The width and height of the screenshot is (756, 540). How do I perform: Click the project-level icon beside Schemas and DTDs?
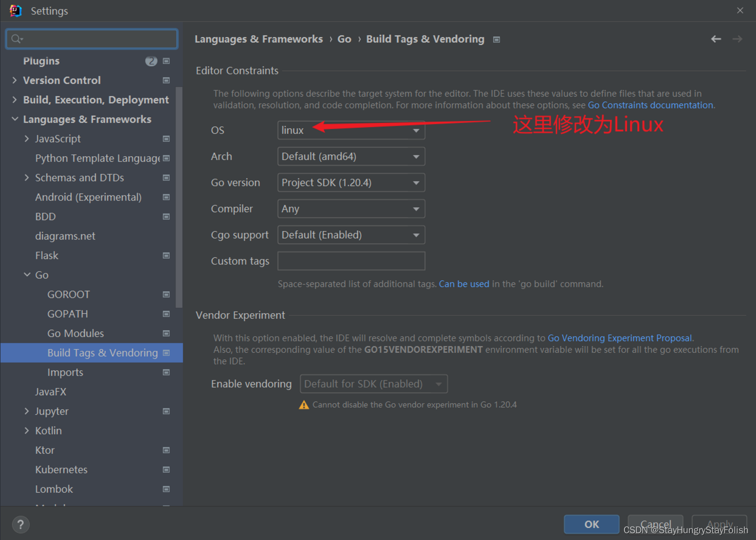click(x=166, y=178)
